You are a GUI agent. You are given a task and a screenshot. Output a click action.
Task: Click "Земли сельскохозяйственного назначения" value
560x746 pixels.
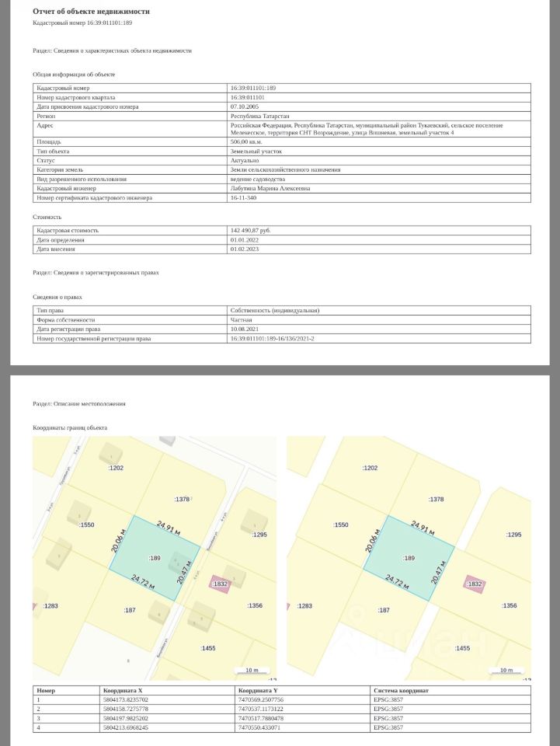[x=285, y=170]
